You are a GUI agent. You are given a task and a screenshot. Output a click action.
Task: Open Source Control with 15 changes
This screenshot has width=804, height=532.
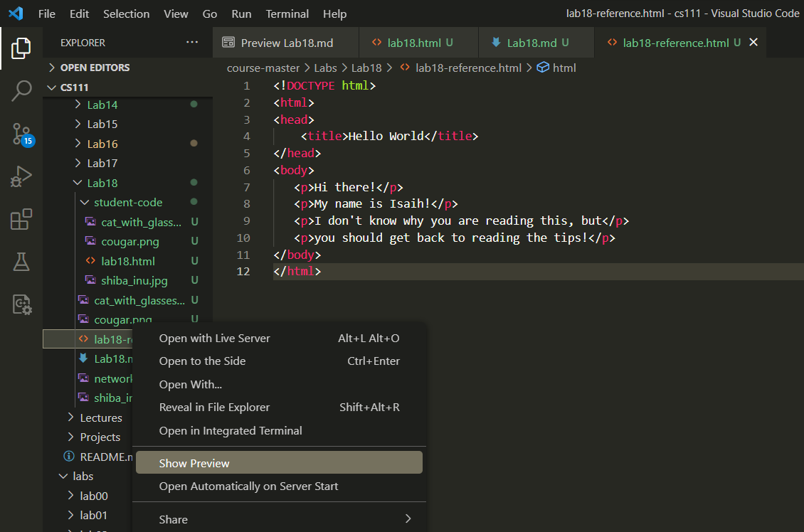[x=21, y=134]
